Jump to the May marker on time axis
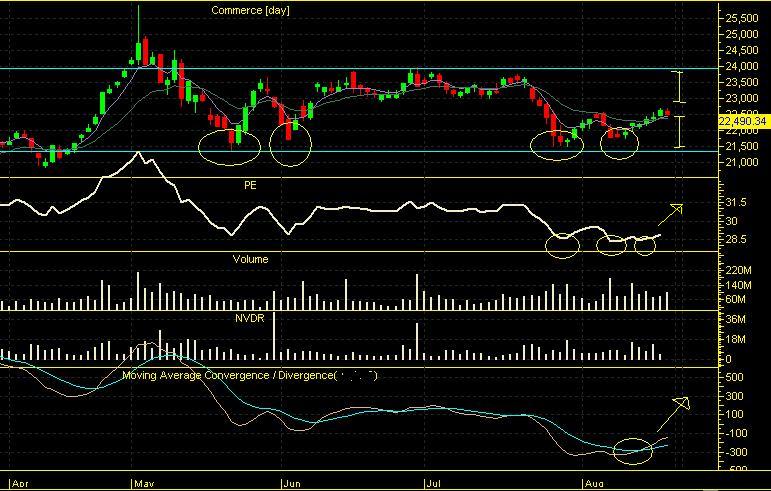Screen dimensions: 771x491 (142, 480)
